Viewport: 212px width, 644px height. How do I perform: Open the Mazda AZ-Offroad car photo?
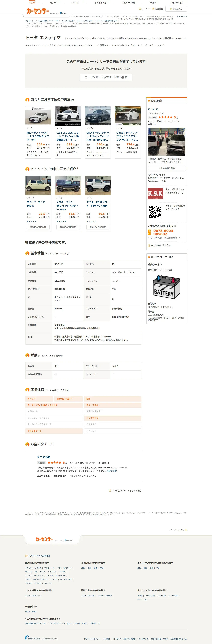click(98, 185)
